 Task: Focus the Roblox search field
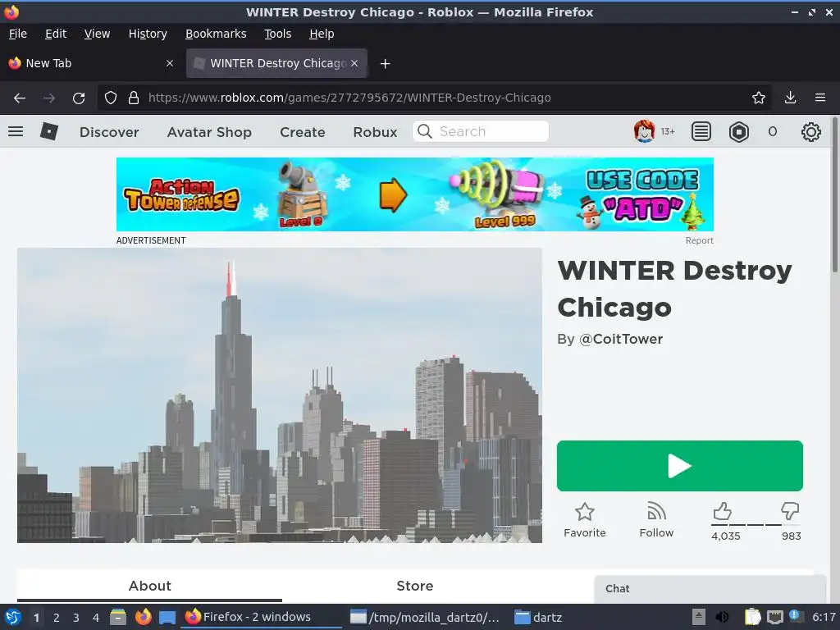point(481,131)
